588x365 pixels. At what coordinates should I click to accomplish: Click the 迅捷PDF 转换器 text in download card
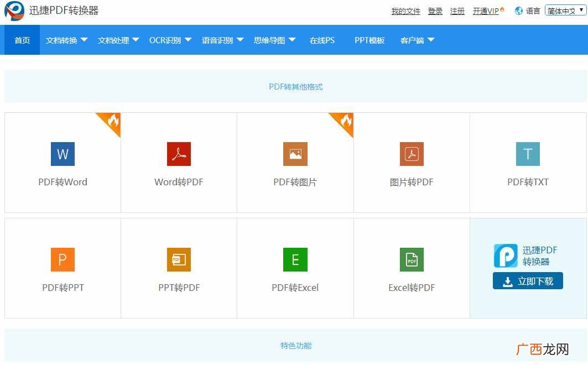[540, 255]
